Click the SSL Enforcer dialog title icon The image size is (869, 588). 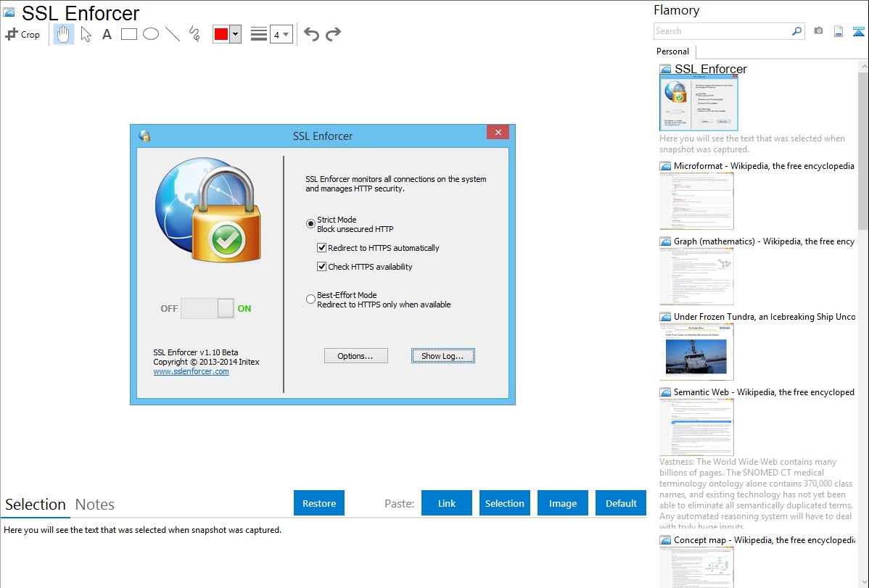coord(144,136)
